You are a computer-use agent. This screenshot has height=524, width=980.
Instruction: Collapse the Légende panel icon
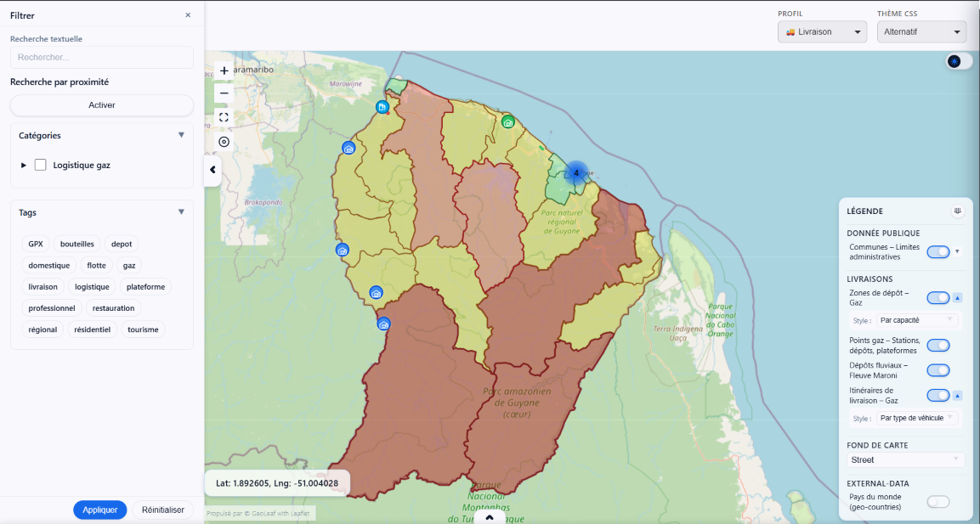(x=958, y=211)
